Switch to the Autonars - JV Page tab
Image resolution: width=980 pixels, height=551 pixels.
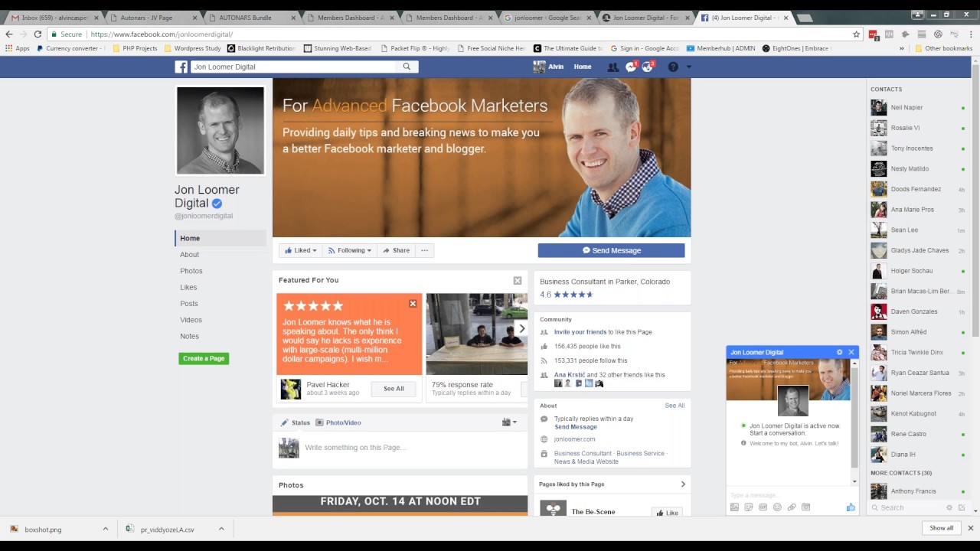(x=152, y=18)
